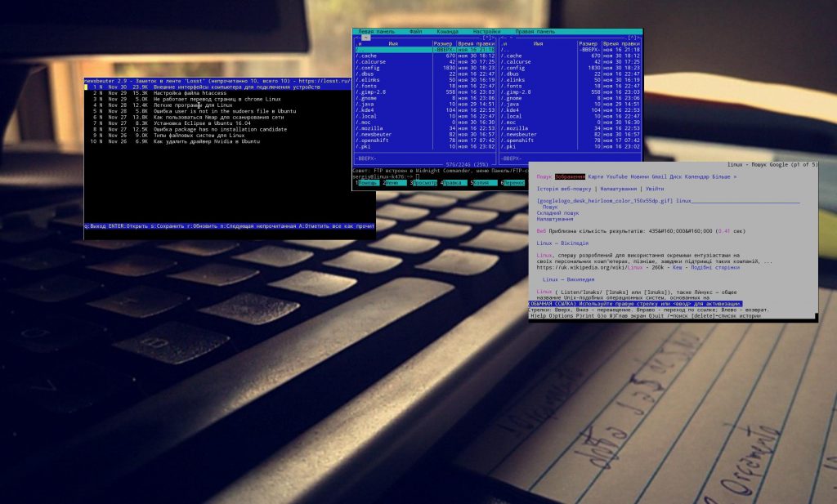The height and width of the screenshot is (504, 837).
Task: Click the Копия (F5) button in Midnight Commander
Action: coord(484,183)
